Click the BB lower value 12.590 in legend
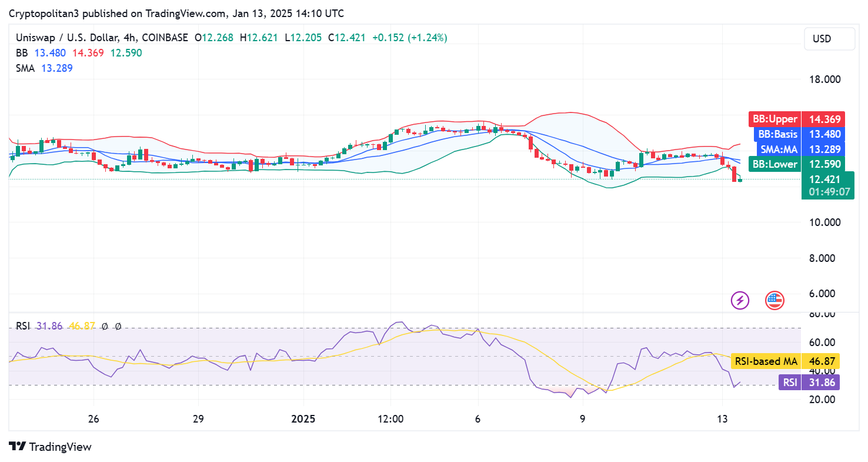Screen dimensions: 868x462 pos(125,53)
